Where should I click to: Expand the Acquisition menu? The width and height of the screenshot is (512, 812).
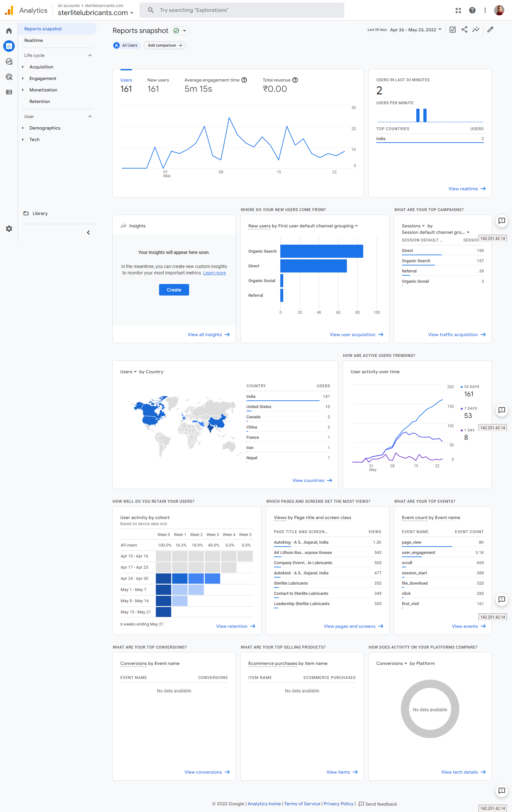23,67
